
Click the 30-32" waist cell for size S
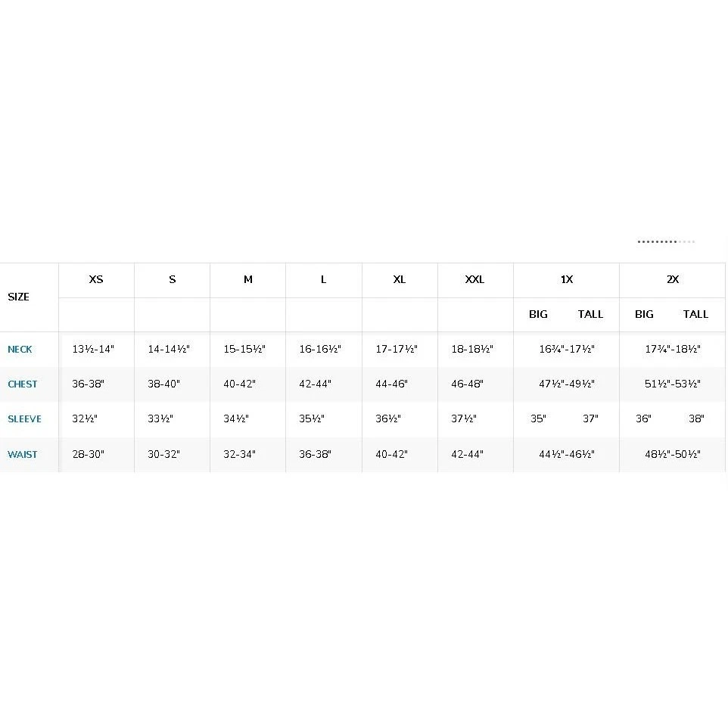[x=164, y=455]
